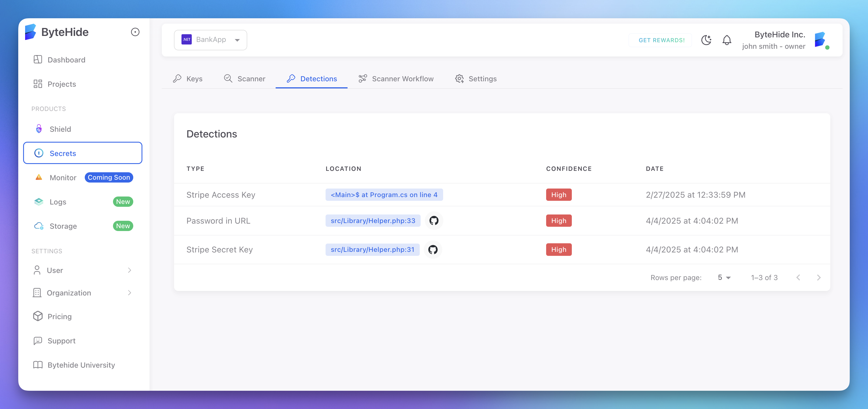Viewport: 868px width, 409px height.
Task: Click ByteHide Inc. profile avatar
Action: point(820,40)
